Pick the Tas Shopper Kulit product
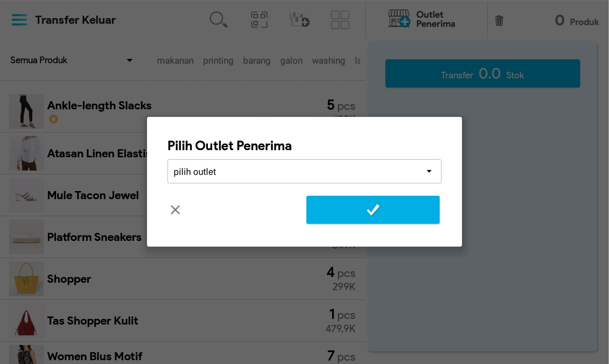 pos(92,321)
